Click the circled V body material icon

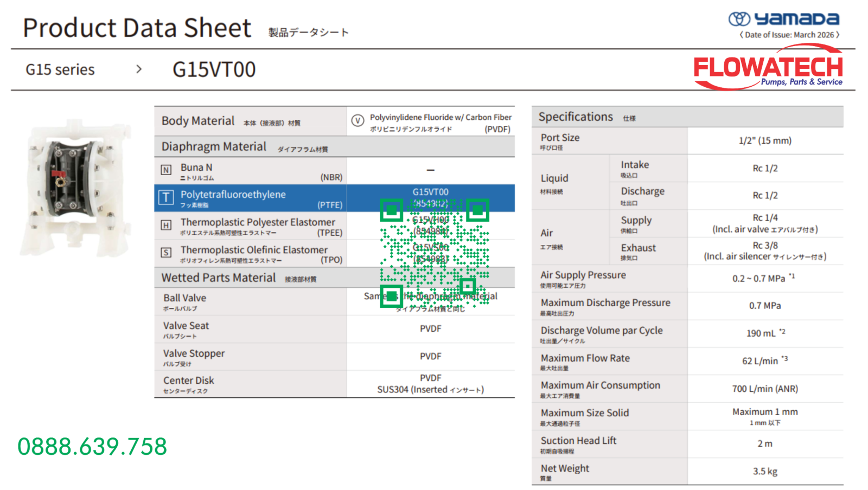click(358, 121)
